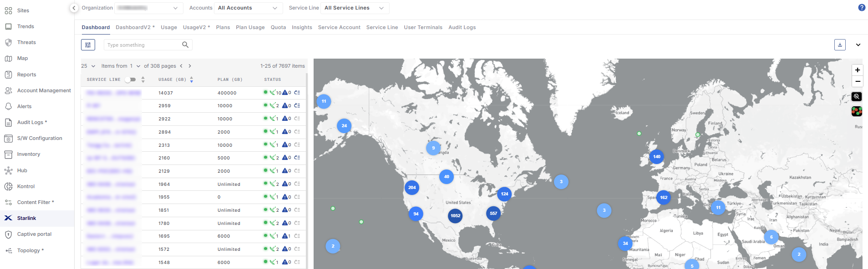Click the 1052 cluster marker on map
868x269 pixels.
(455, 216)
